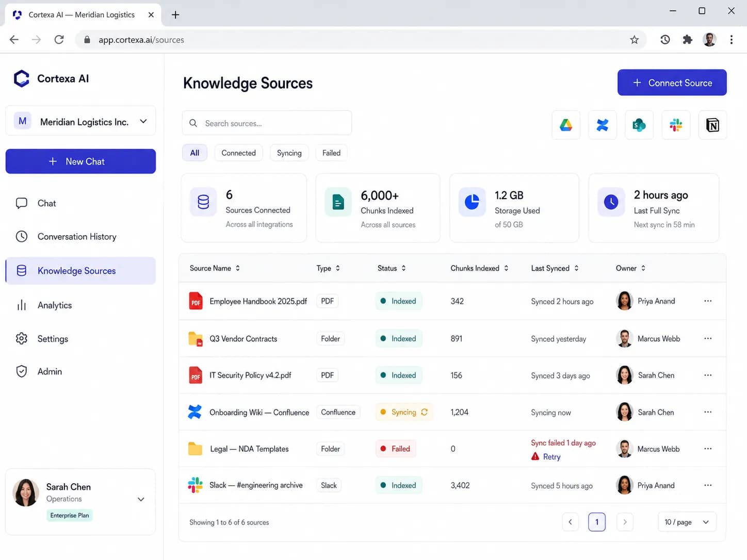Click the Slack integration icon in header
Image resolution: width=747 pixels, height=560 pixels.
pyautogui.click(x=676, y=125)
